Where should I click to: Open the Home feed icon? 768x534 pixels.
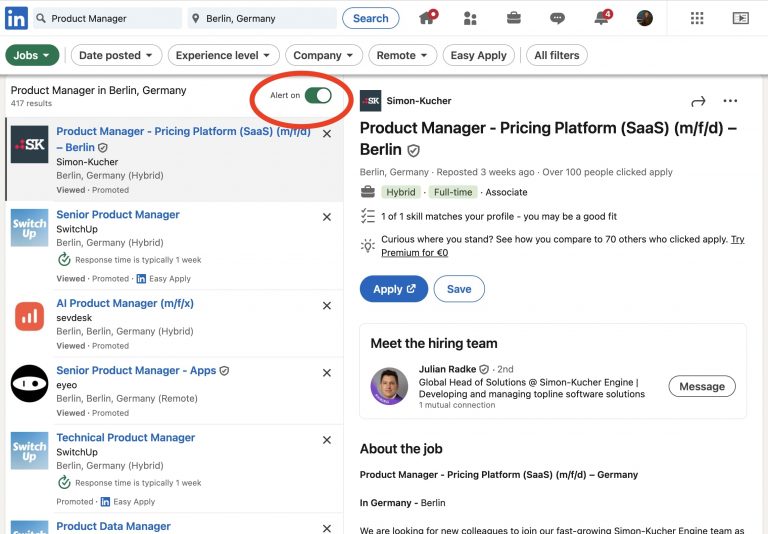pos(428,18)
